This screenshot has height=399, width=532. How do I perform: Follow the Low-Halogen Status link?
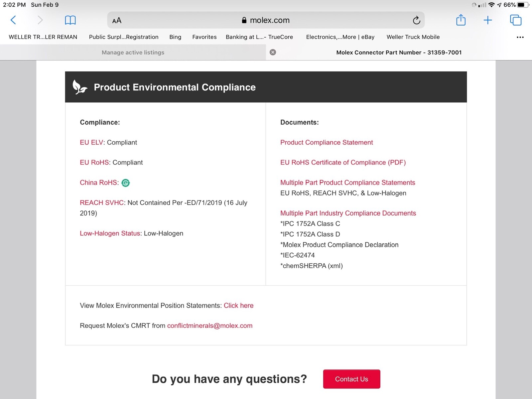coord(110,233)
